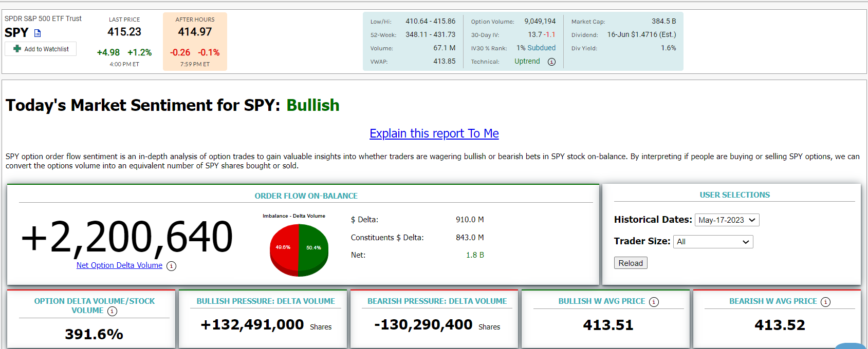Click the bullish avg price 413.51
Screen dimensions: 868x349
pos(608,325)
